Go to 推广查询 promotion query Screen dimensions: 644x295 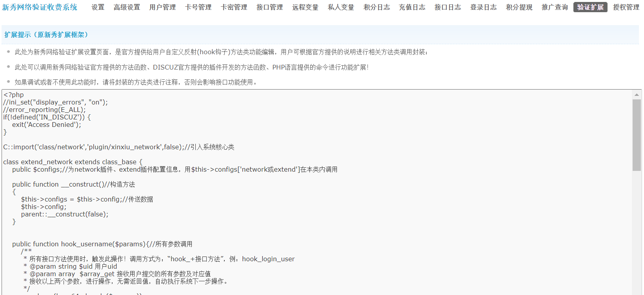[x=555, y=7]
